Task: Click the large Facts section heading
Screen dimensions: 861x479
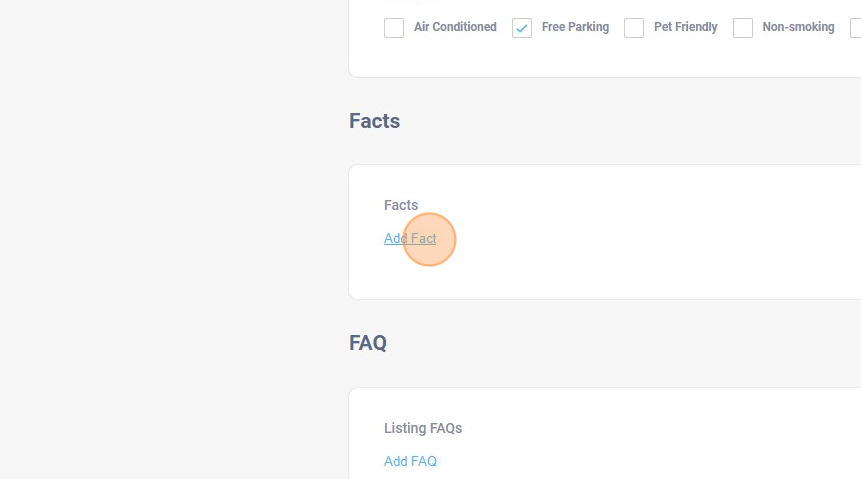Action: click(374, 121)
